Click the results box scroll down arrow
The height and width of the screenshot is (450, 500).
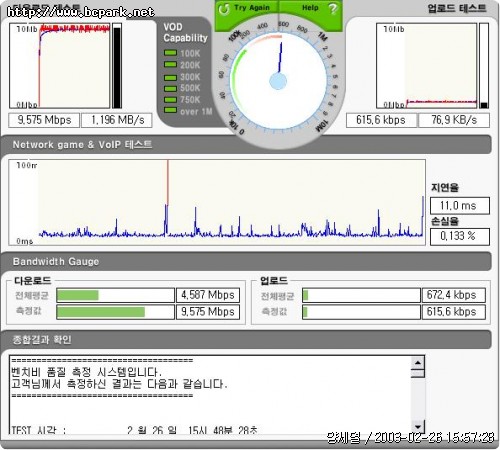coord(418,426)
